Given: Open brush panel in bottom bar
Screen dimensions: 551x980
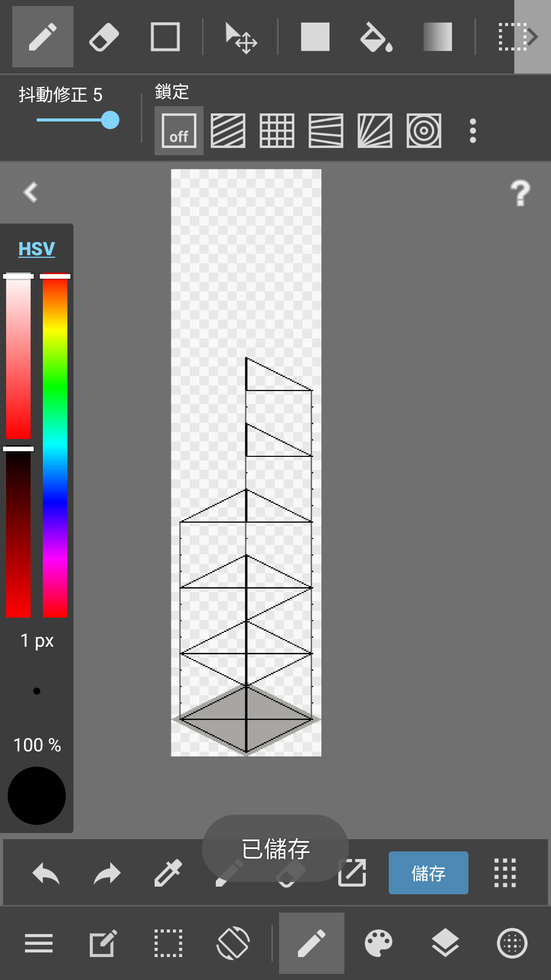Looking at the screenshot, I should 312,943.
